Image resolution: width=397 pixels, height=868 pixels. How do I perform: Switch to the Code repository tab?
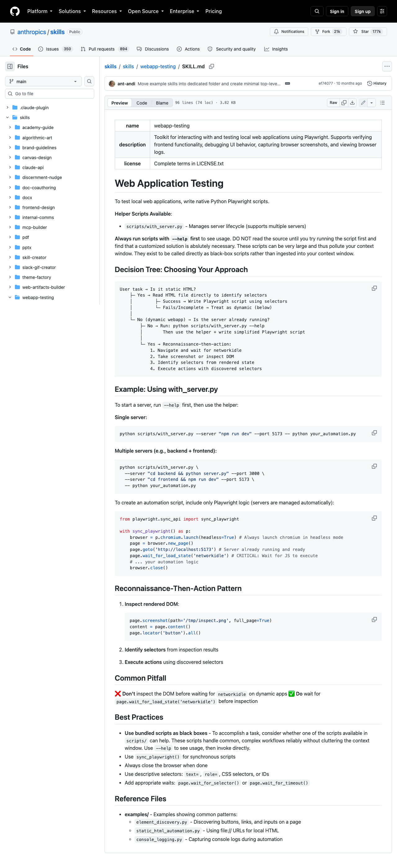coord(22,49)
